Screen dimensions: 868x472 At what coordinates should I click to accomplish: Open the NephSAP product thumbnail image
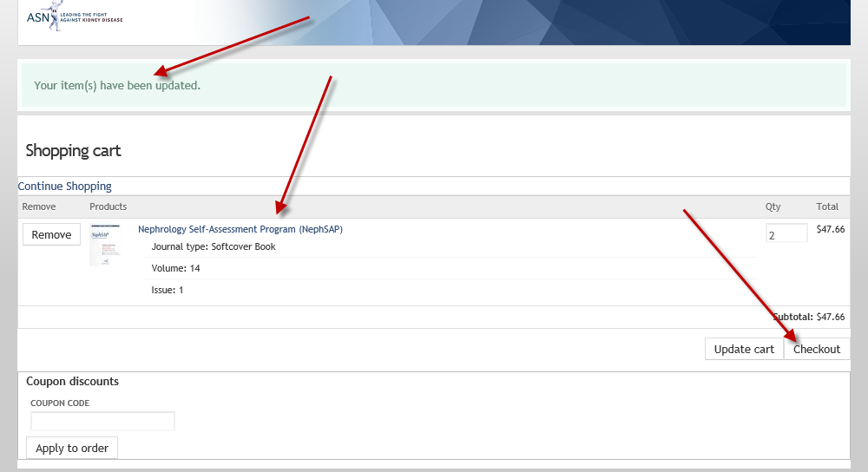[x=106, y=245]
